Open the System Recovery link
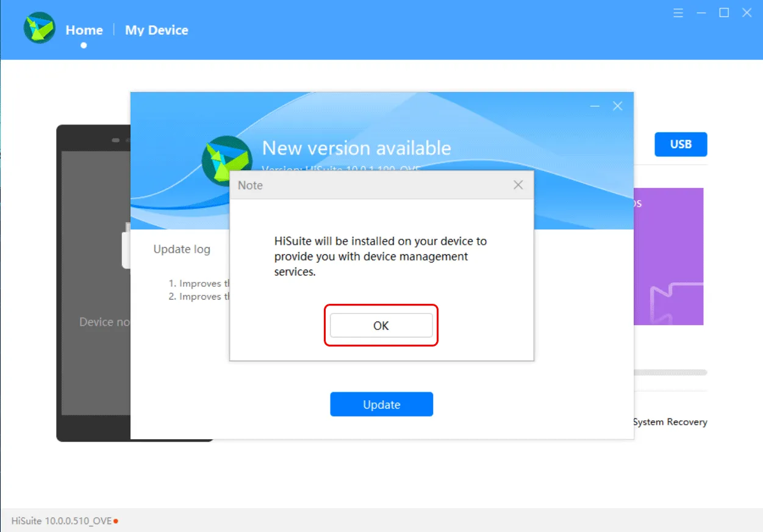The image size is (763, 532). pos(670,422)
